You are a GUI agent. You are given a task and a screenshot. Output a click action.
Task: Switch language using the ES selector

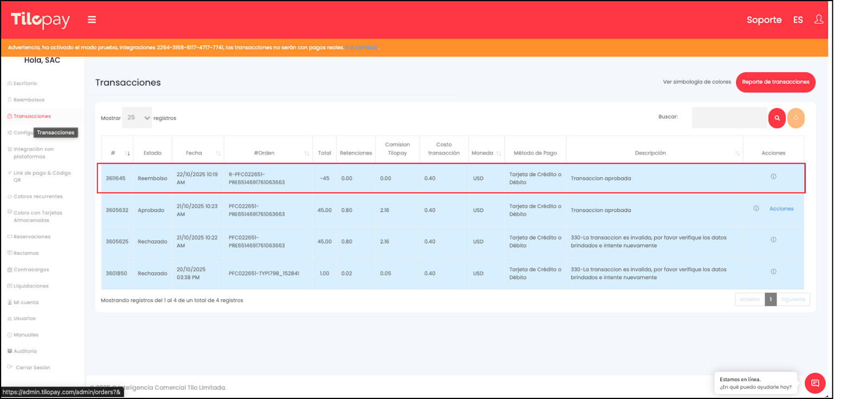pos(797,20)
